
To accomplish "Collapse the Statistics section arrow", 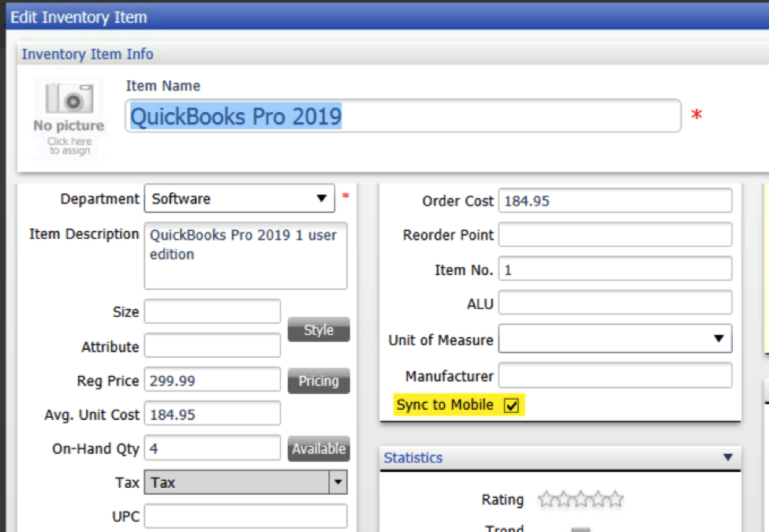I will pyautogui.click(x=728, y=458).
